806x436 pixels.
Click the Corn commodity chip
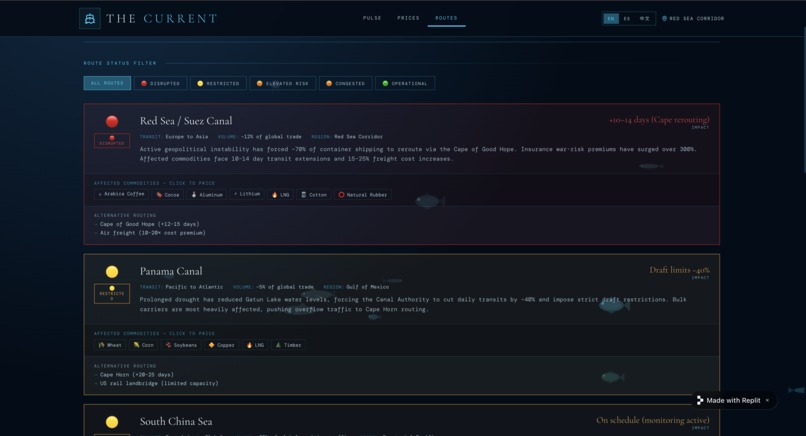pyautogui.click(x=143, y=345)
